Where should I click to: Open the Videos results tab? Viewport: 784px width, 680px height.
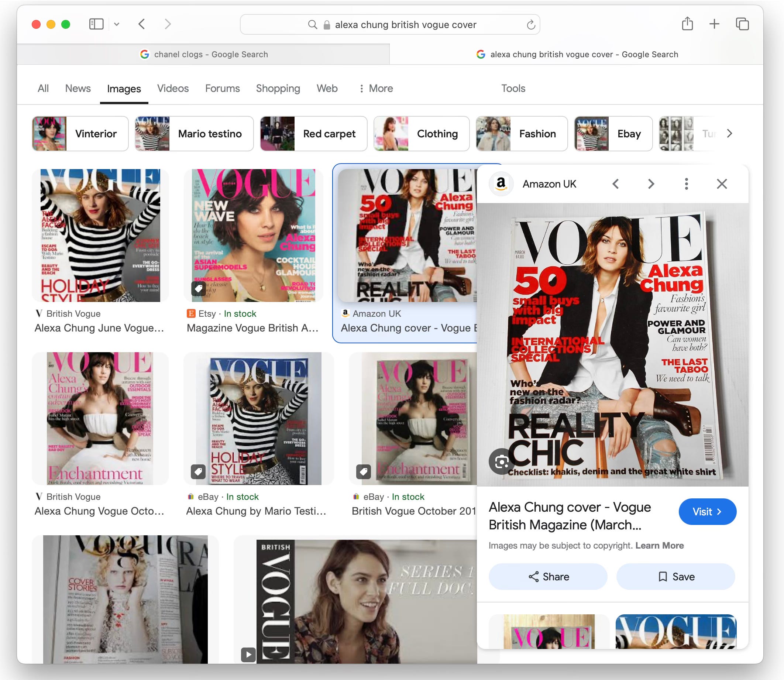pyautogui.click(x=173, y=89)
